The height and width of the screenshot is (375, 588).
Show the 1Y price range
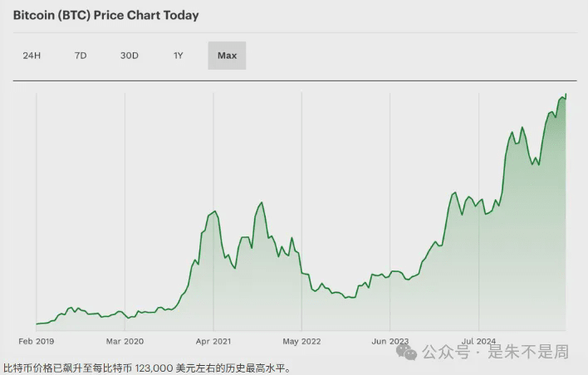178,56
